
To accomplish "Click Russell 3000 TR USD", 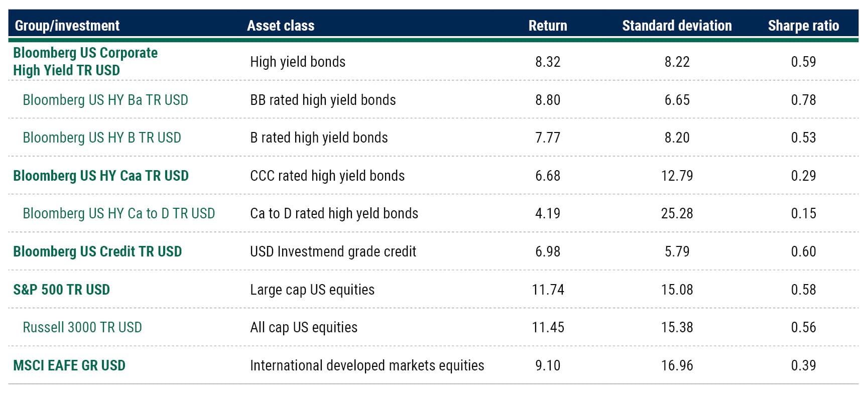I will pyautogui.click(x=82, y=327).
